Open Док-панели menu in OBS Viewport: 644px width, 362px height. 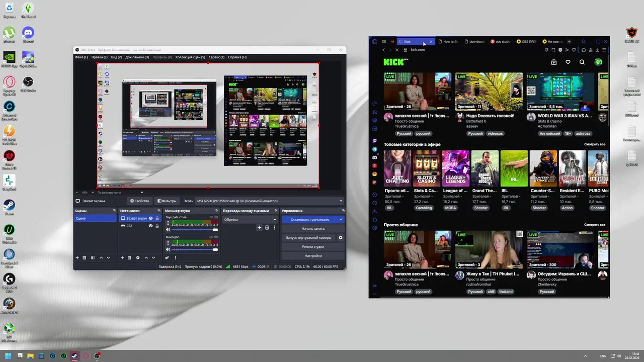click(137, 57)
